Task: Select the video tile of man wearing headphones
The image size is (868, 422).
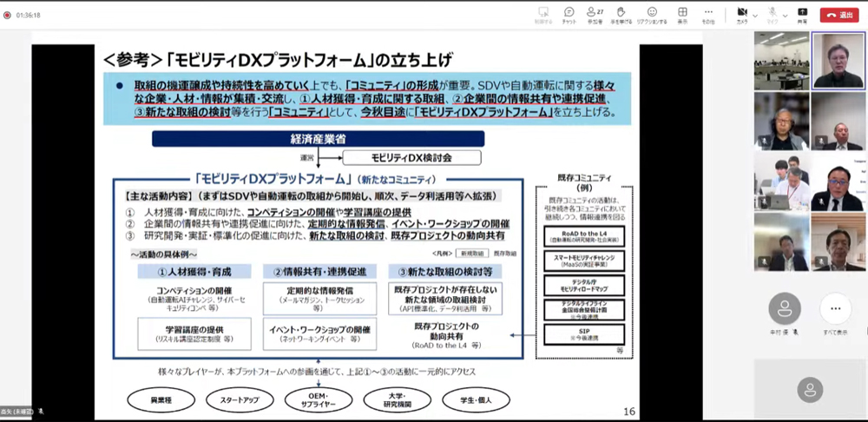Action: tap(781, 121)
